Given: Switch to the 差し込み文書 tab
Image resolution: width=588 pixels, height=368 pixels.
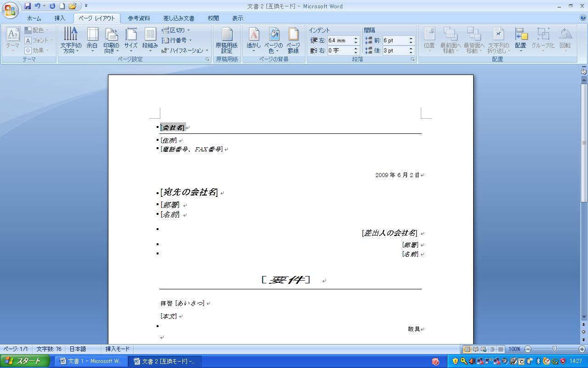Looking at the screenshot, I should (179, 18).
